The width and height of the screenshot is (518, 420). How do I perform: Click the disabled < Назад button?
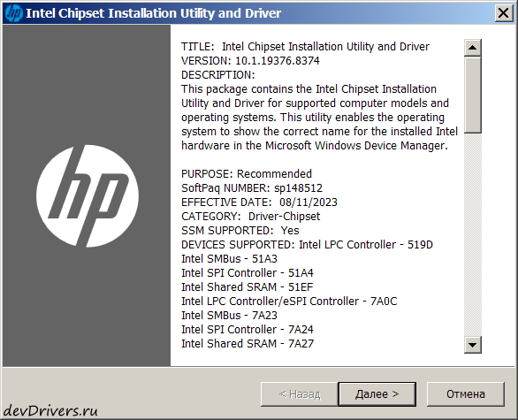(300, 394)
